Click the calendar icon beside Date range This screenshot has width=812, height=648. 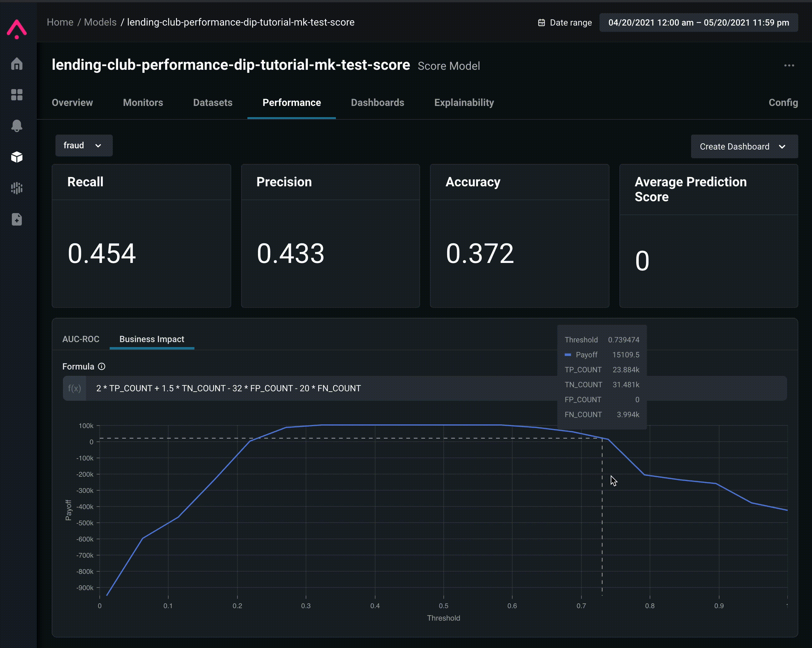[x=541, y=23]
